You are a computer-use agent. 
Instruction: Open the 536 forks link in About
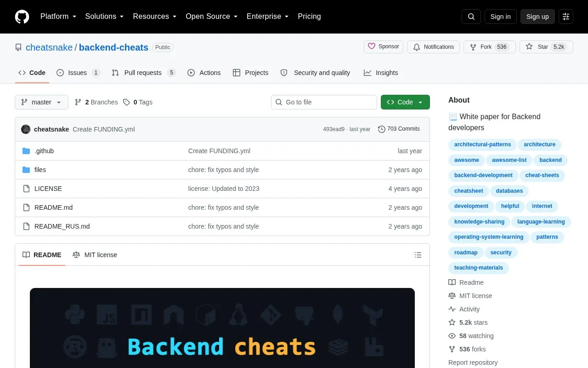467,349
